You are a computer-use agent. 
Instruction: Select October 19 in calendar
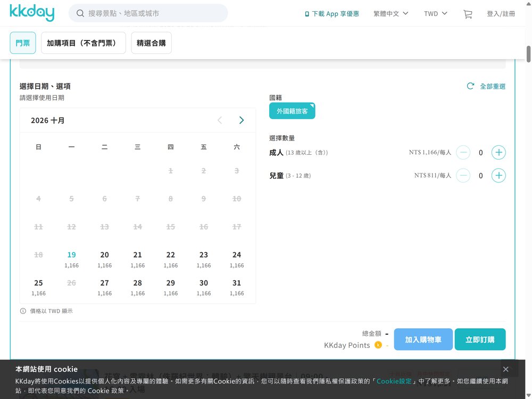tap(72, 259)
